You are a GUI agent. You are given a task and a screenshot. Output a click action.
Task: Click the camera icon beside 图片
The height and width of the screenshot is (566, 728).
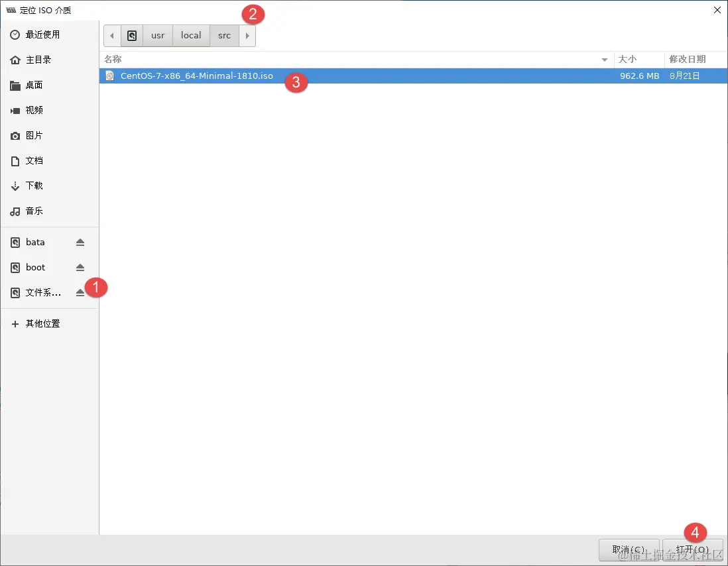click(x=15, y=135)
